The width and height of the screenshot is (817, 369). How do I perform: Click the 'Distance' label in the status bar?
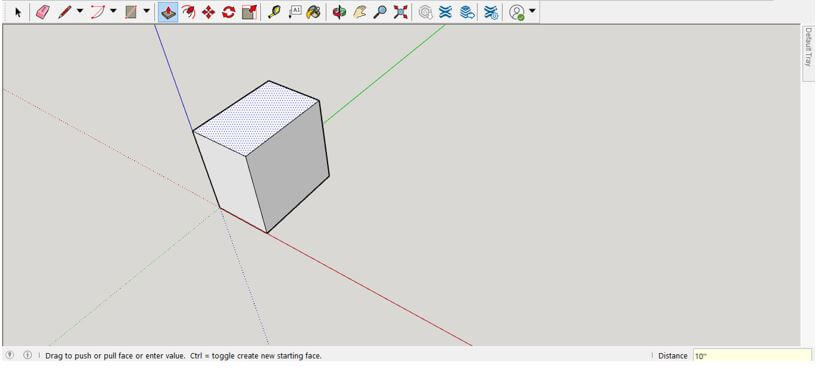click(x=673, y=356)
